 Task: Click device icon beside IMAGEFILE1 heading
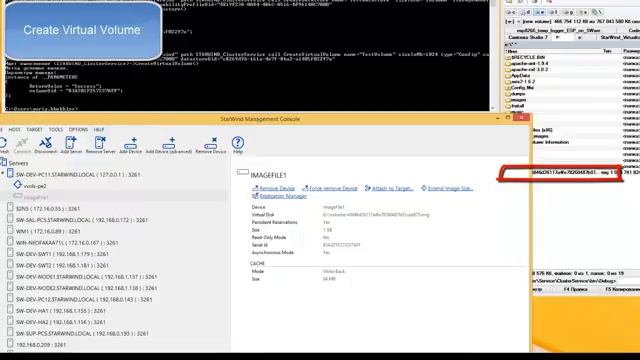pyautogui.click(x=242, y=172)
